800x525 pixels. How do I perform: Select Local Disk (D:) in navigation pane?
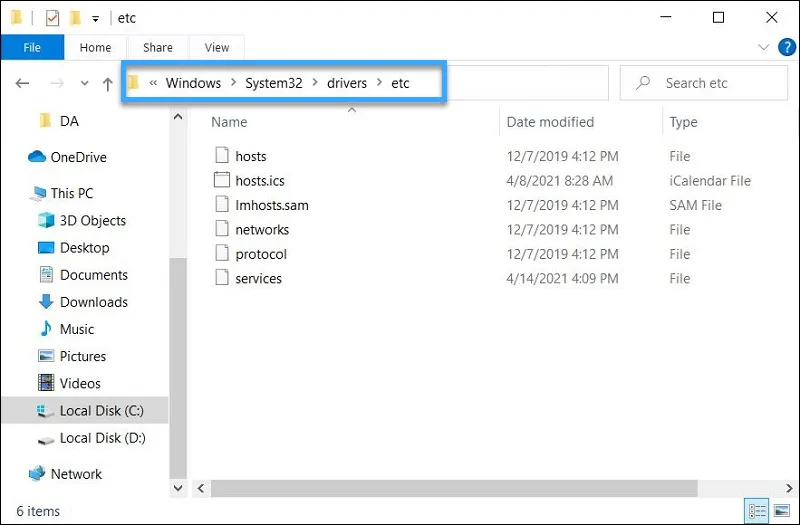click(103, 438)
